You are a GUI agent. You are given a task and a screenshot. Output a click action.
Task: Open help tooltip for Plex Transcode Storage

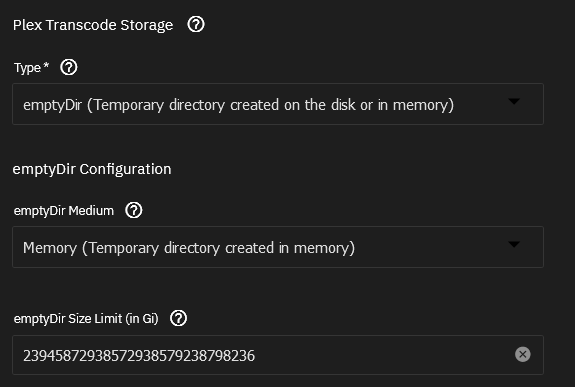point(196,25)
